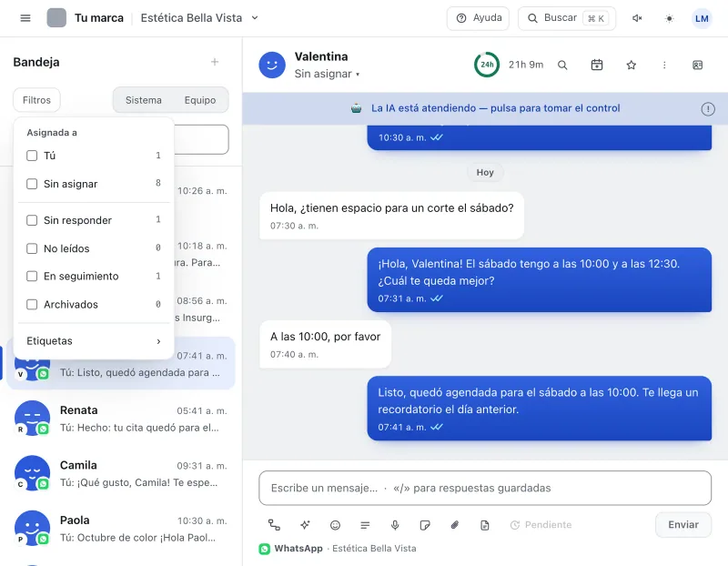Open Camila's conversation

(121, 473)
